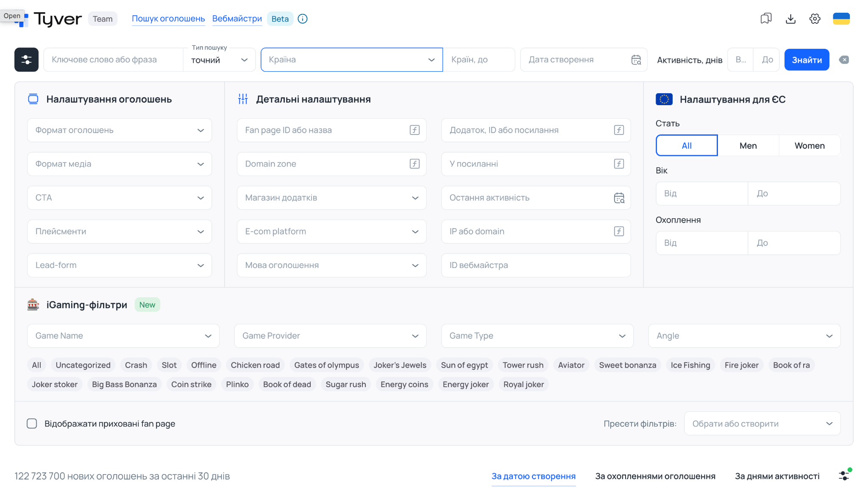
Task: Expand the Формат оголошень dropdown
Action: point(120,130)
